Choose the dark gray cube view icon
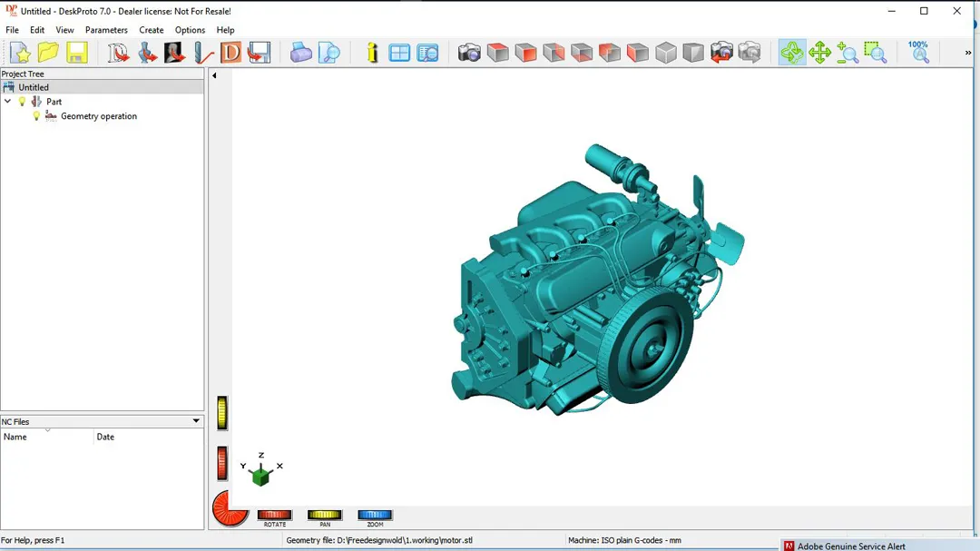Image resolution: width=980 pixels, height=551 pixels. coord(693,53)
